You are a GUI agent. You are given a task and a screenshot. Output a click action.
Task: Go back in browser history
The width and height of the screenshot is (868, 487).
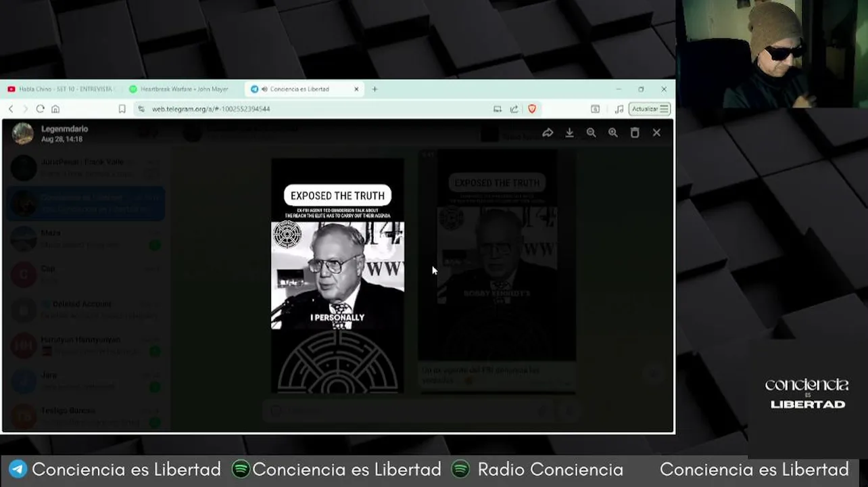point(11,109)
